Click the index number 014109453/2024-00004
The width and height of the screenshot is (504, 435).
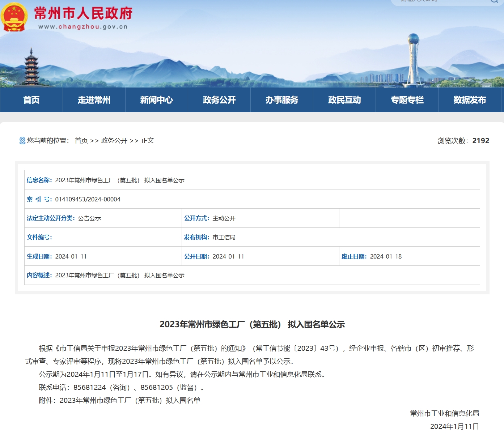(x=88, y=199)
